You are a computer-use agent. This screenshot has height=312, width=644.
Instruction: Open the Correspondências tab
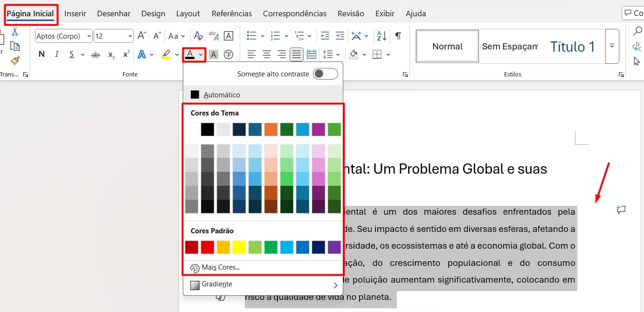tap(295, 14)
